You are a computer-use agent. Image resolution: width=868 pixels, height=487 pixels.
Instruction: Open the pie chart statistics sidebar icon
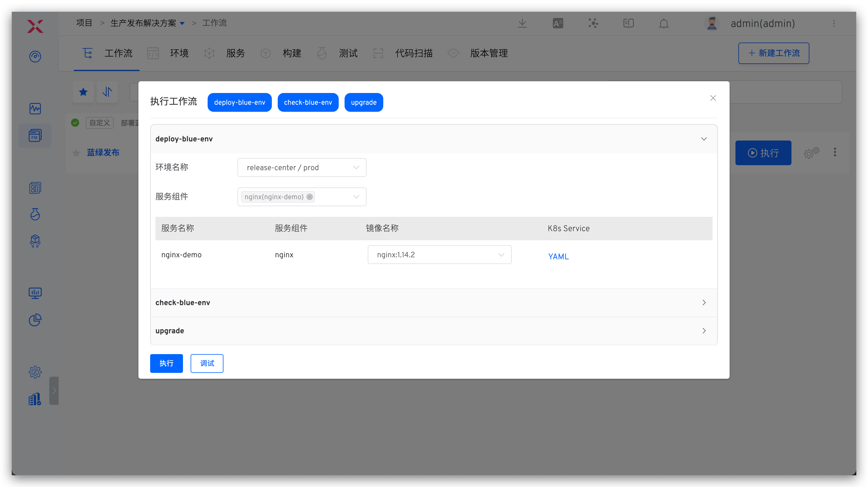click(35, 320)
